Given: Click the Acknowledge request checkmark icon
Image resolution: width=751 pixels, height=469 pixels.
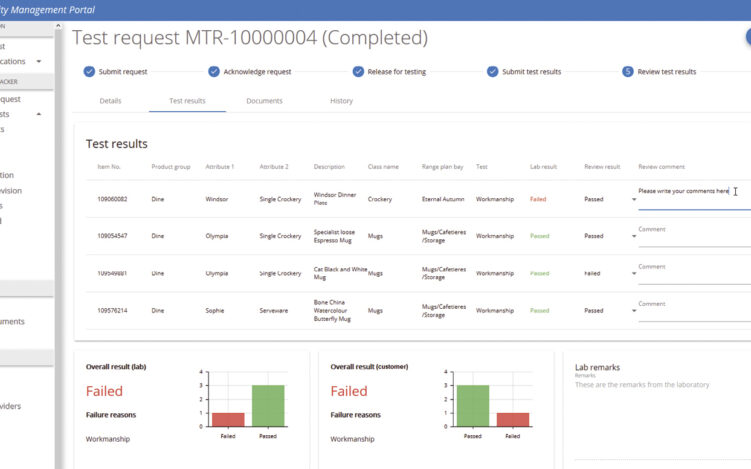Looking at the screenshot, I should [214, 72].
